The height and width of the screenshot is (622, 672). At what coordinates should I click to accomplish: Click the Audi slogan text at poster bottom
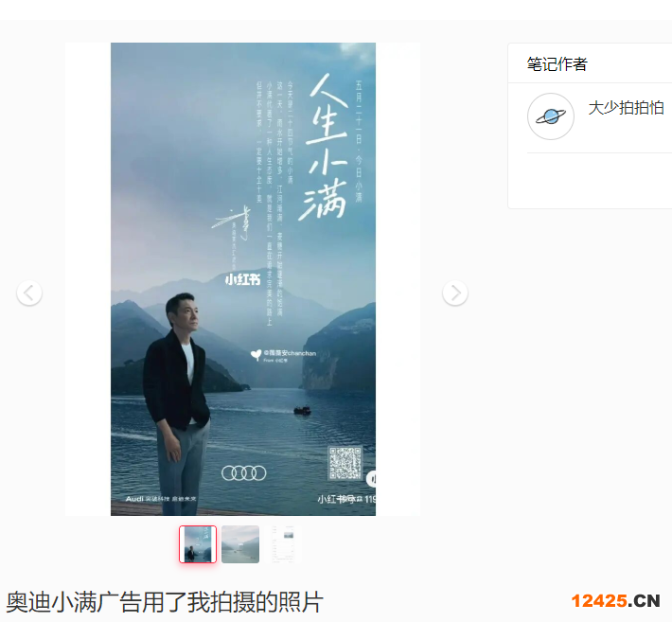pyautogui.click(x=161, y=499)
